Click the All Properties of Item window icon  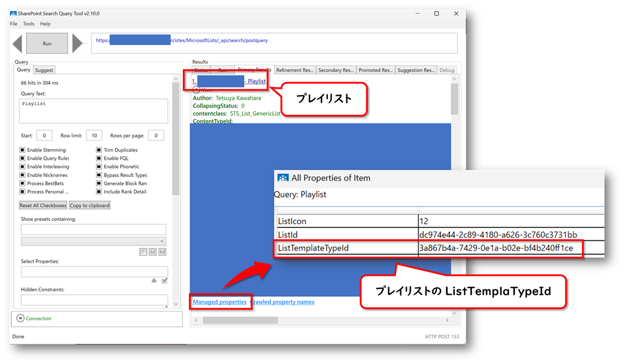coord(283,178)
